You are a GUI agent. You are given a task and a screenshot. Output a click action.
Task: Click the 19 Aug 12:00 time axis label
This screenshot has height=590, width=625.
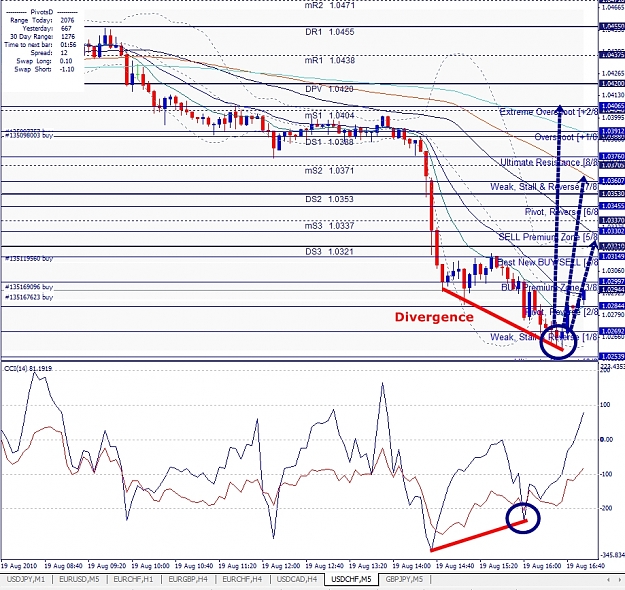coord(281,566)
